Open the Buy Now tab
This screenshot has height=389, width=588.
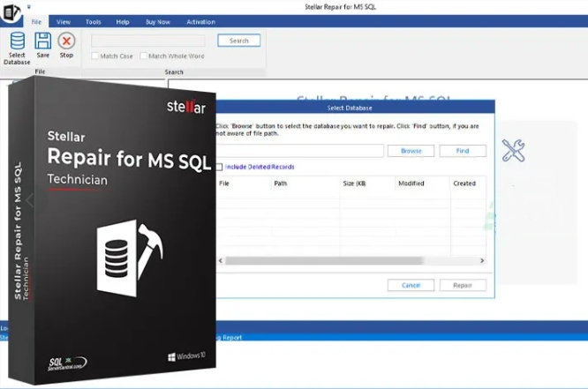(157, 22)
